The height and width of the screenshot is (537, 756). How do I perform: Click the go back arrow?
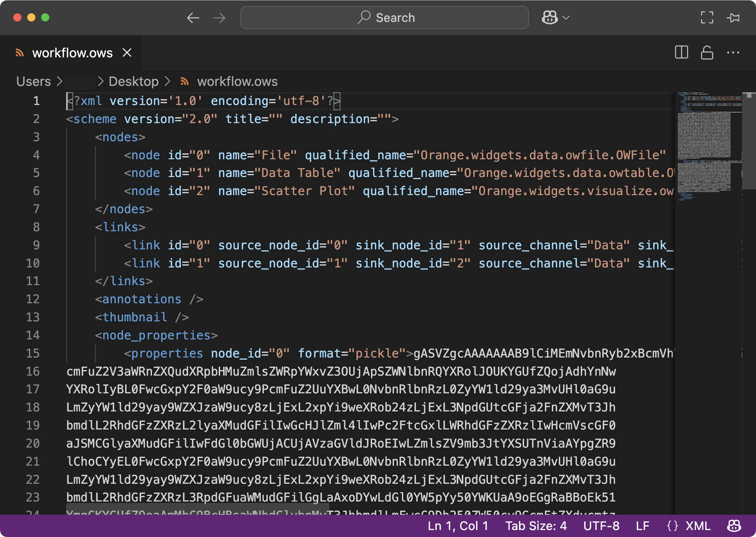(x=193, y=18)
